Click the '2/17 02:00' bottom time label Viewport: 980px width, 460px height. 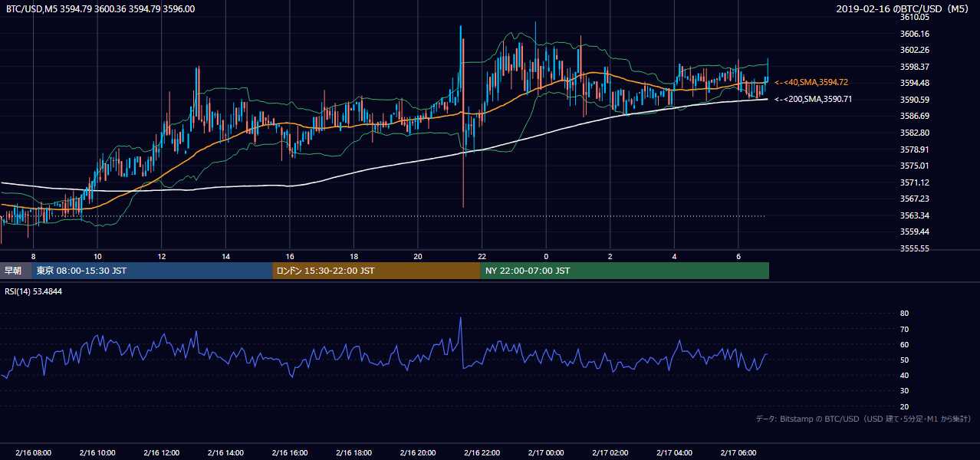click(x=610, y=453)
